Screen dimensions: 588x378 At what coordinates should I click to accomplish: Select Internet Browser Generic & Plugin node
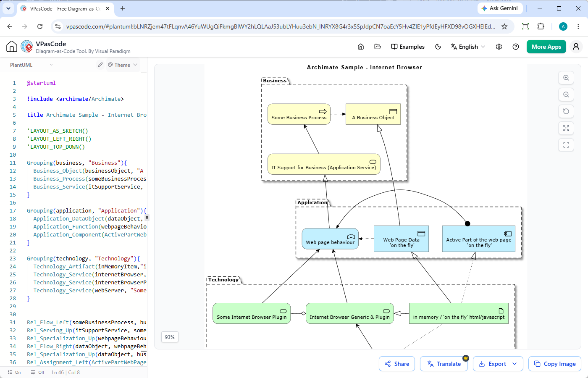pyautogui.click(x=350, y=313)
